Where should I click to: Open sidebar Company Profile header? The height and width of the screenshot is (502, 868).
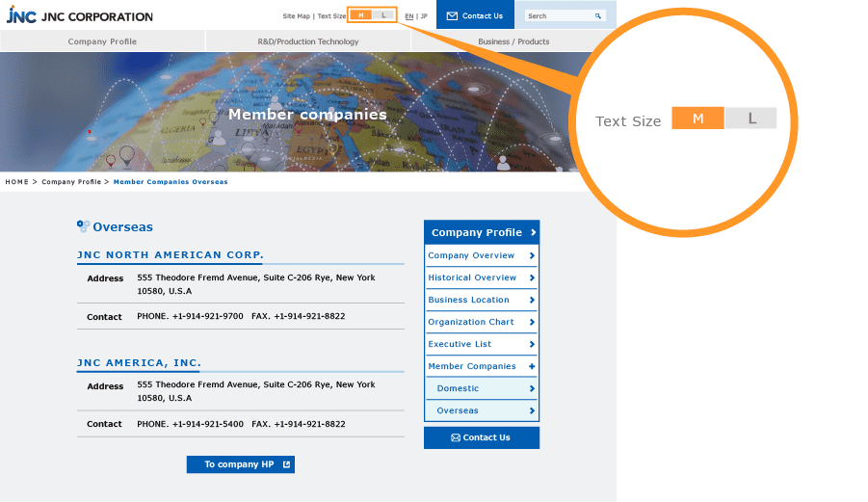[x=482, y=232]
